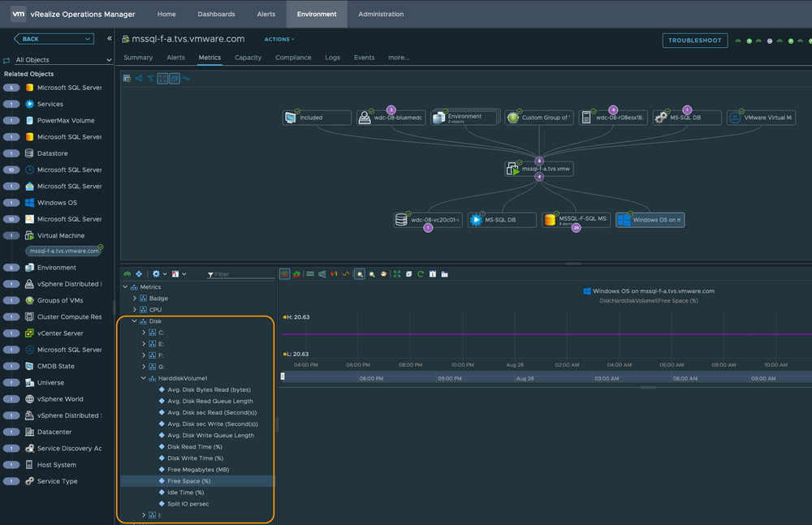Switch to the Events tab
Image resolution: width=812 pixels, height=525 pixels.
[x=364, y=58]
